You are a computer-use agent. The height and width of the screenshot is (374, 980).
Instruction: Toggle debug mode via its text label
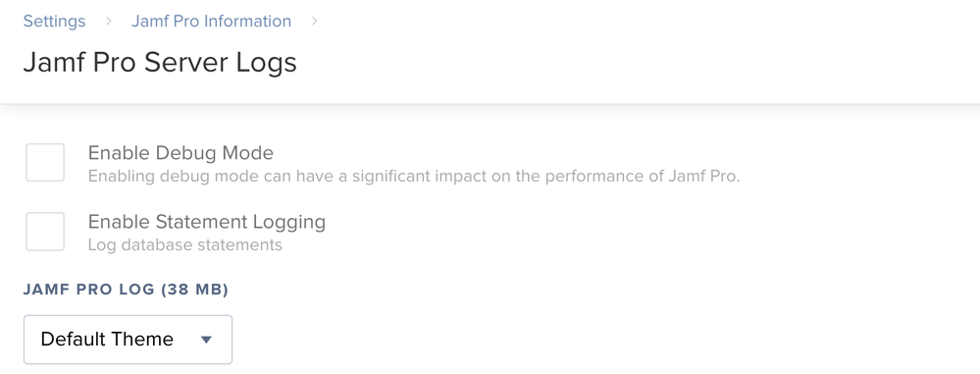181,152
